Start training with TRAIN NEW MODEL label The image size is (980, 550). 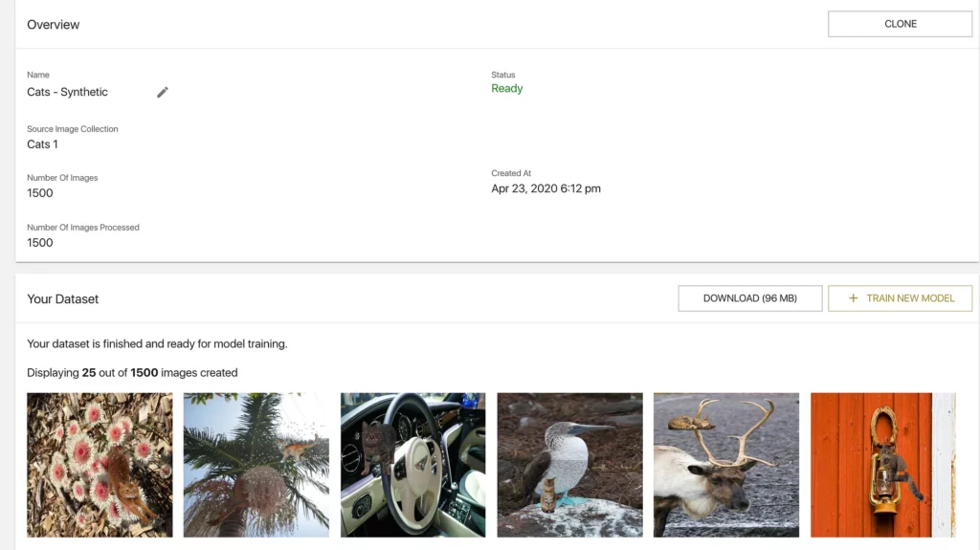pyautogui.click(x=910, y=298)
